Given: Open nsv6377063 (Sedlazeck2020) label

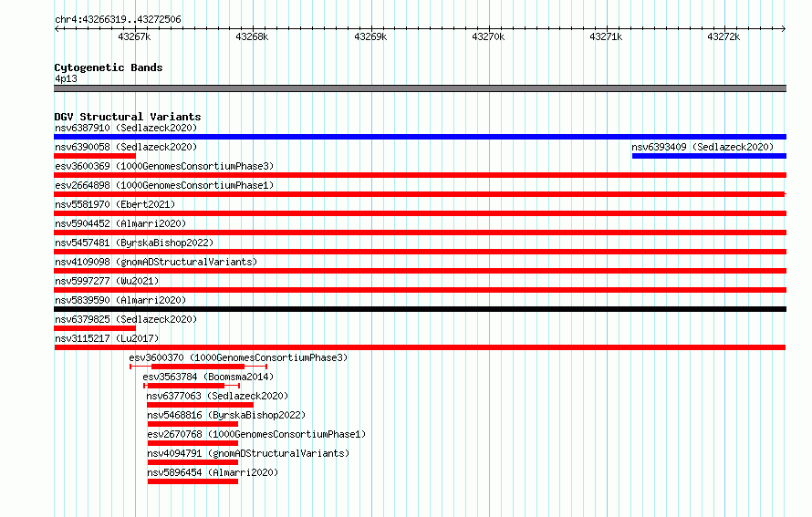Looking at the screenshot, I should 217,396.
